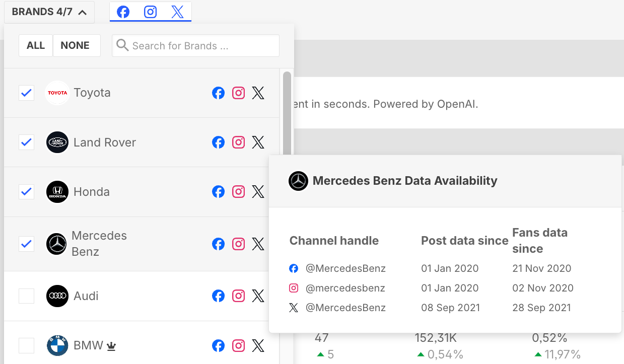The height and width of the screenshot is (364, 624).
Task: Click the Instagram icon in the top toolbar
Action: [x=150, y=12]
